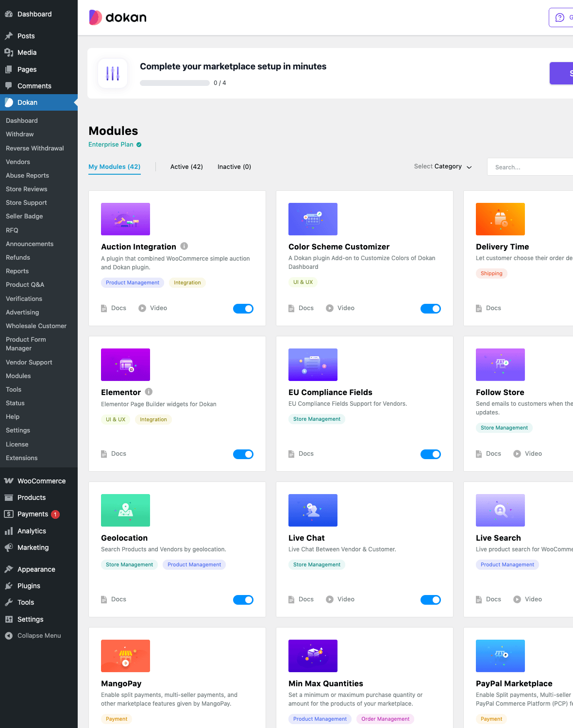573x728 pixels.
Task: Click Docs document icon for Delivery Time
Action: pyautogui.click(x=479, y=308)
